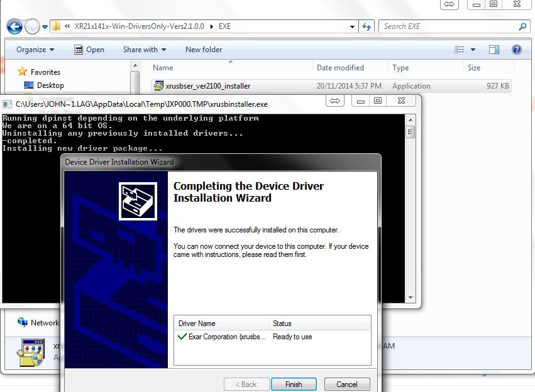
Task: Click the green checkmark beside Exar Corporation
Action: pyautogui.click(x=181, y=337)
